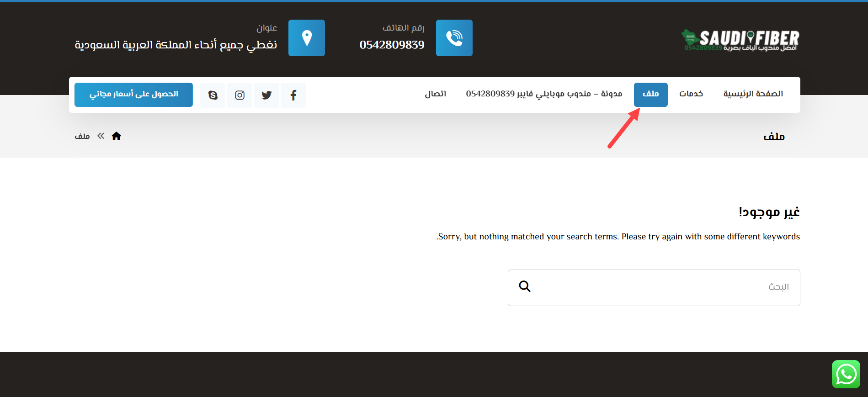This screenshot has height=397, width=868.
Task: Open the WhatsApp chat floating icon
Action: click(x=846, y=374)
